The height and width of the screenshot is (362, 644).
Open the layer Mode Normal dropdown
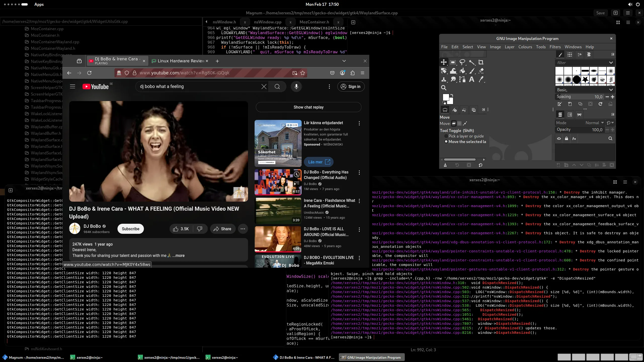point(580,123)
